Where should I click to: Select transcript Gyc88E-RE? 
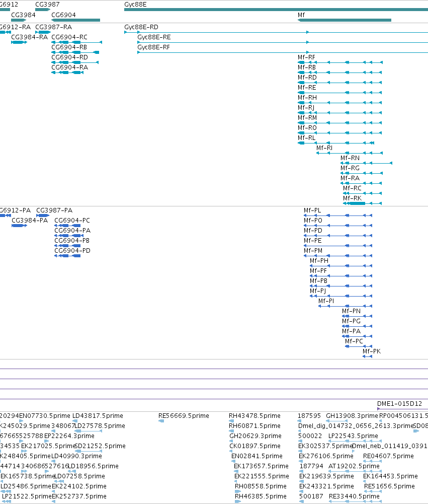point(283,42)
